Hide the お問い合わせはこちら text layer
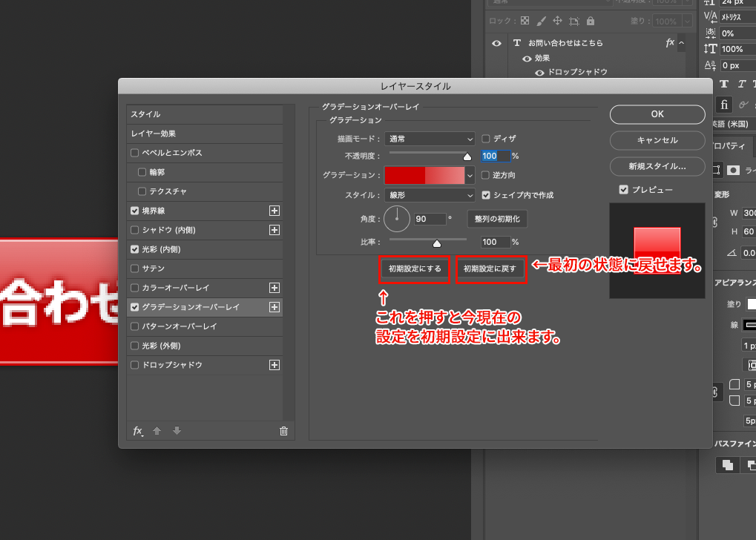Screen dimensions: 756x540 (x=496, y=43)
